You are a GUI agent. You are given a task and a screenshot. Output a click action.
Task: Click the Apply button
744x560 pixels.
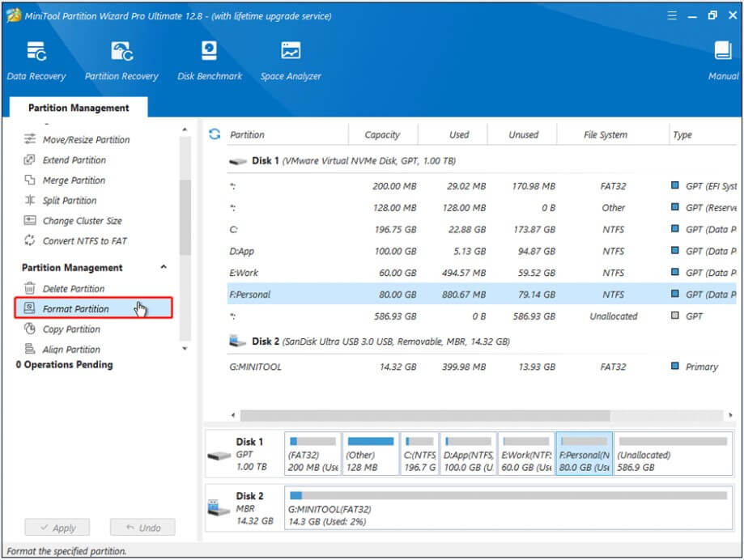57,528
